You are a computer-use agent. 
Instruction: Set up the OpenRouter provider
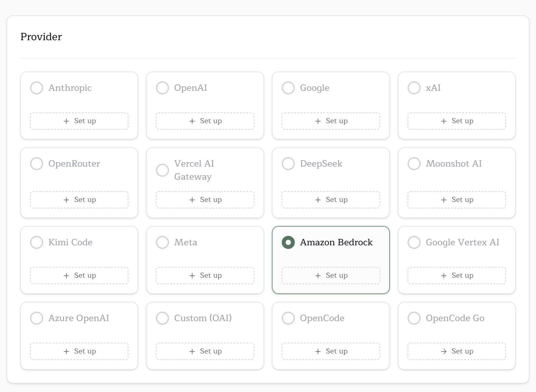(79, 200)
